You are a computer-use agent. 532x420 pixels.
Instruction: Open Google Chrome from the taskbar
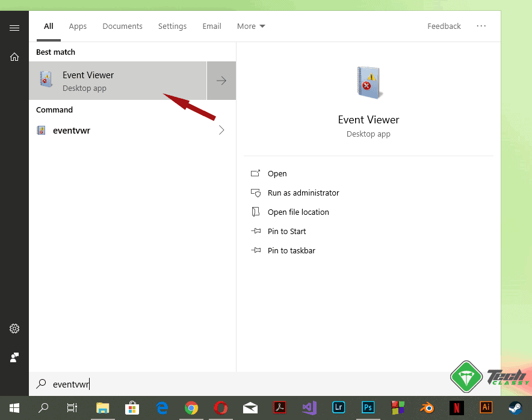coord(191,408)
